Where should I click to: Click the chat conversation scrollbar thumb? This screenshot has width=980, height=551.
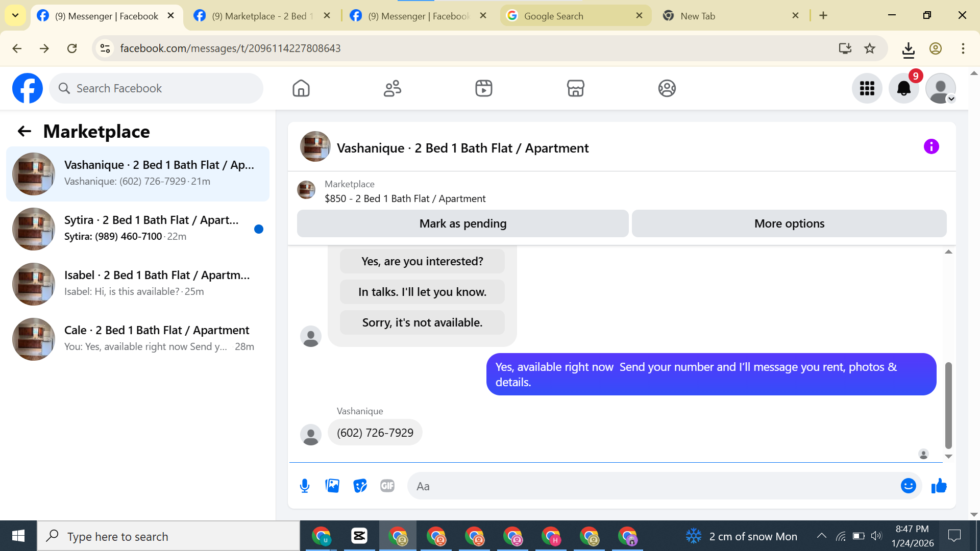coord(948,404)
